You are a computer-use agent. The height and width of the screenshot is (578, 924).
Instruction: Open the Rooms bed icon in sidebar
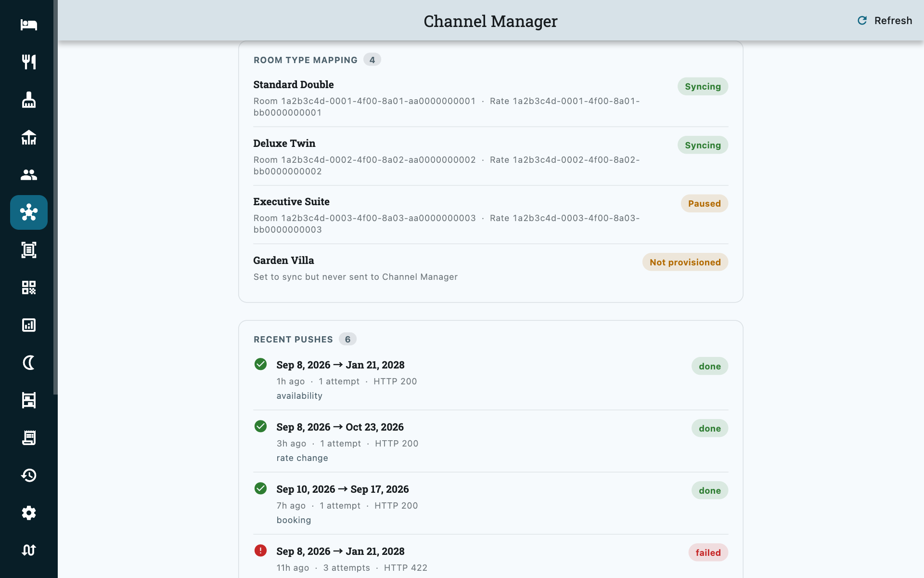(29, 25)
